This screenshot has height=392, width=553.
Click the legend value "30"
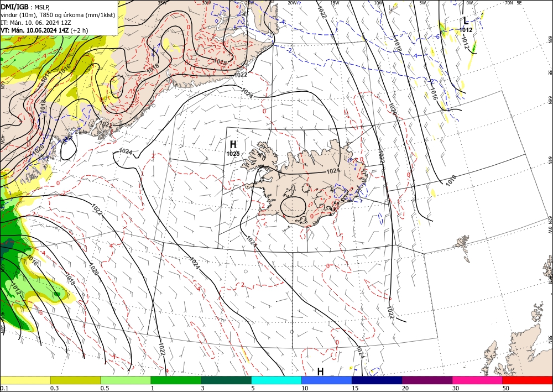coord(456,388)
